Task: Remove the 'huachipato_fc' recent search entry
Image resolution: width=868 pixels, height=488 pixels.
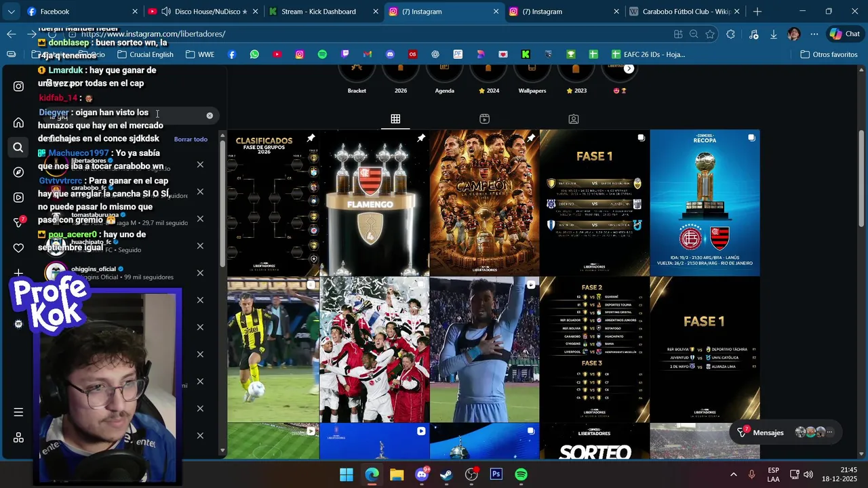Action: (200, 246)
